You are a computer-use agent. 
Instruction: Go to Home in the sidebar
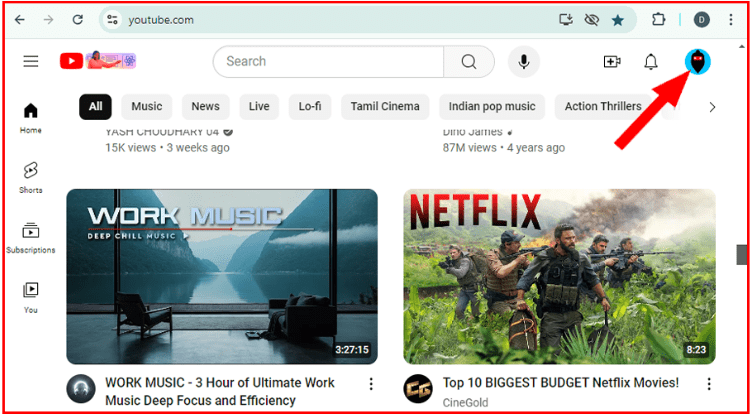31,118
